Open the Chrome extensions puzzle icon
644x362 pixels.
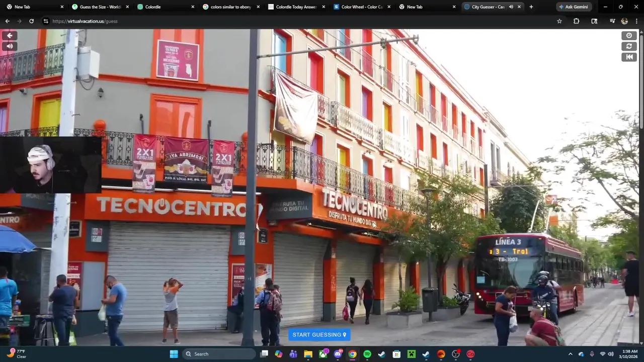(576, 21)
